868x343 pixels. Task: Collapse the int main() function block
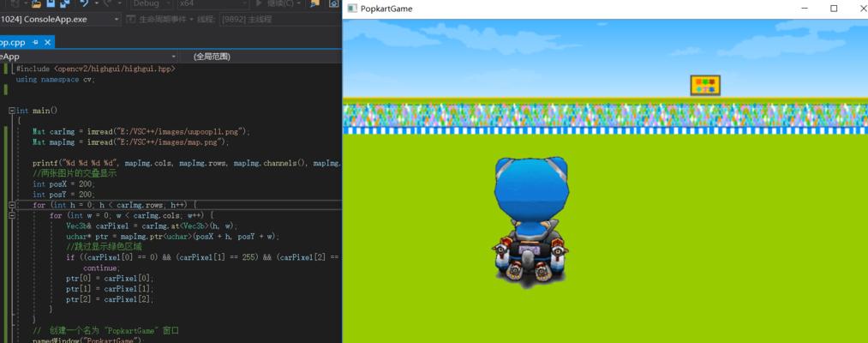point(12,111)
